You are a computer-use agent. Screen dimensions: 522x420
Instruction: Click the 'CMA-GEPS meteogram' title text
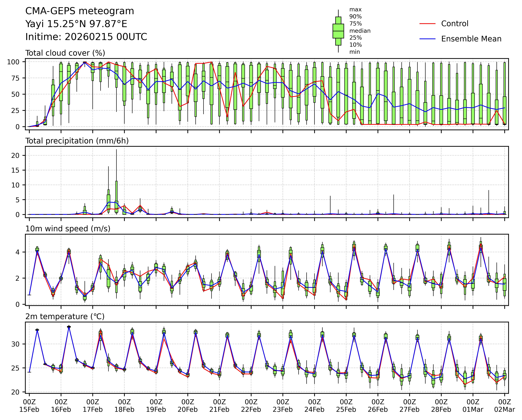click(80, 11)
